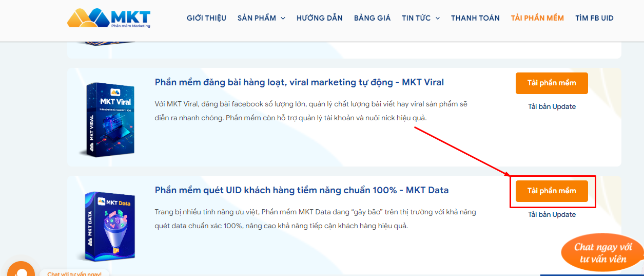Open the MKT Viral product title link

(x=299, y=82)
